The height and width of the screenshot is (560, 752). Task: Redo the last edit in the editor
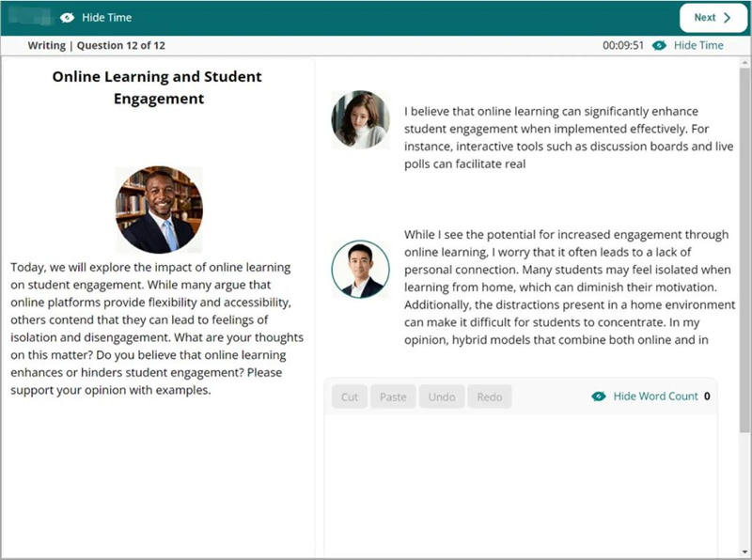click(489, 397)
